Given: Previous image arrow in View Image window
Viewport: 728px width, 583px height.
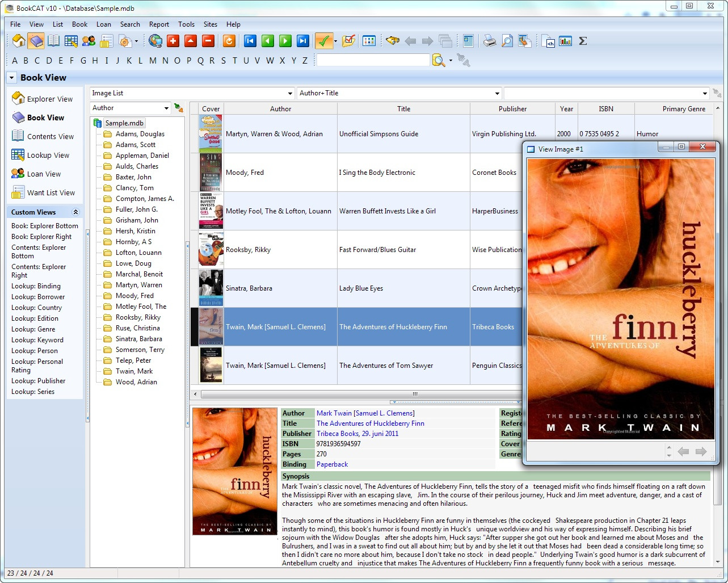Looking at the screenshot, I should point(683,452).
